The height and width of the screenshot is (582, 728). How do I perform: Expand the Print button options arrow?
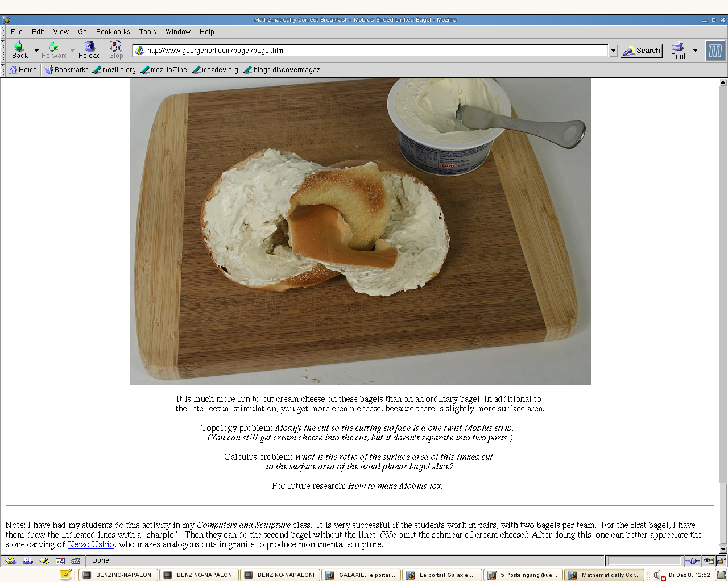point(695,51)
